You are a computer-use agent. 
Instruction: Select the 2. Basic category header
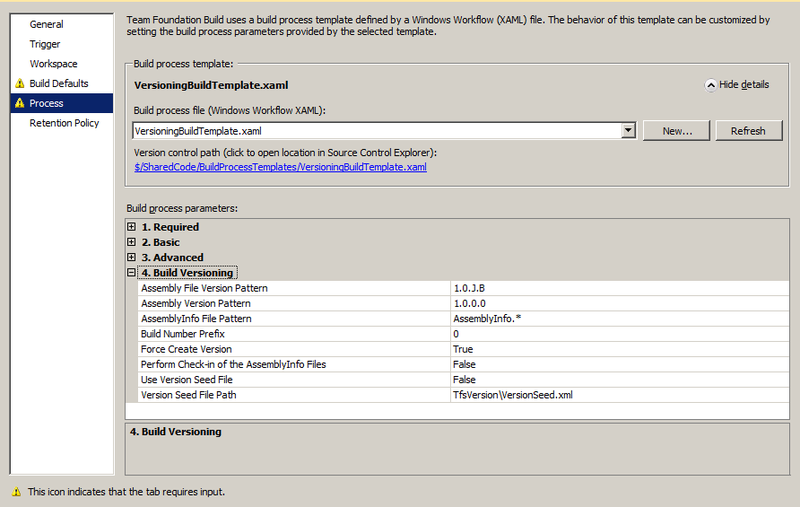161,242
